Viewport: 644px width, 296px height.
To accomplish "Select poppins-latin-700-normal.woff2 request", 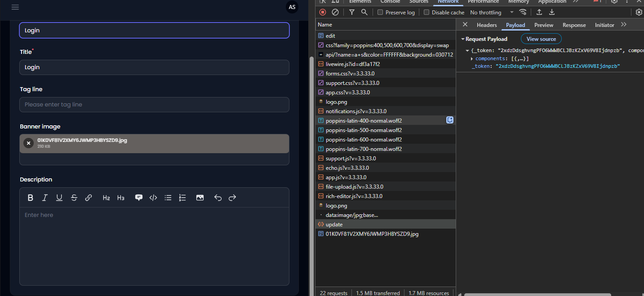I will click(x=386, y=149).
